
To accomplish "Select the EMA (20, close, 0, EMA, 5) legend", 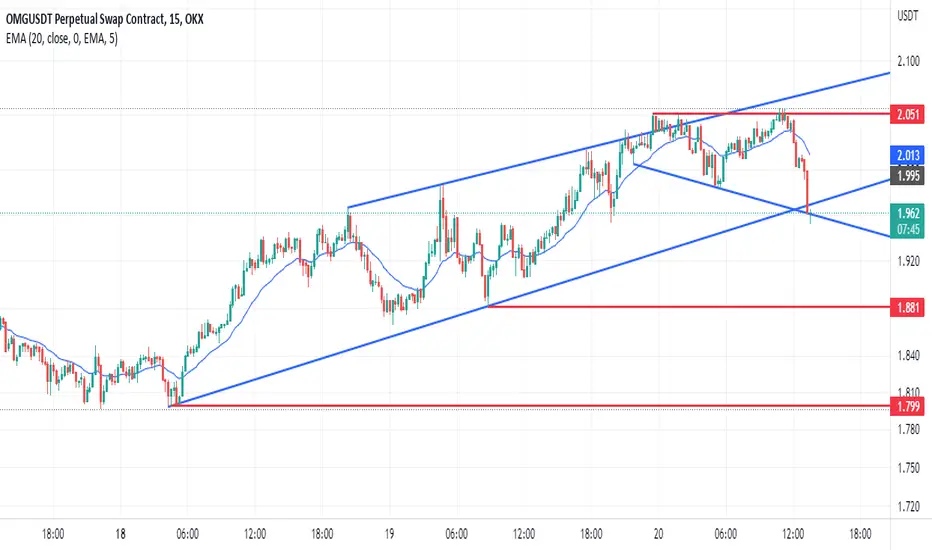I will (x=62, y=39).
